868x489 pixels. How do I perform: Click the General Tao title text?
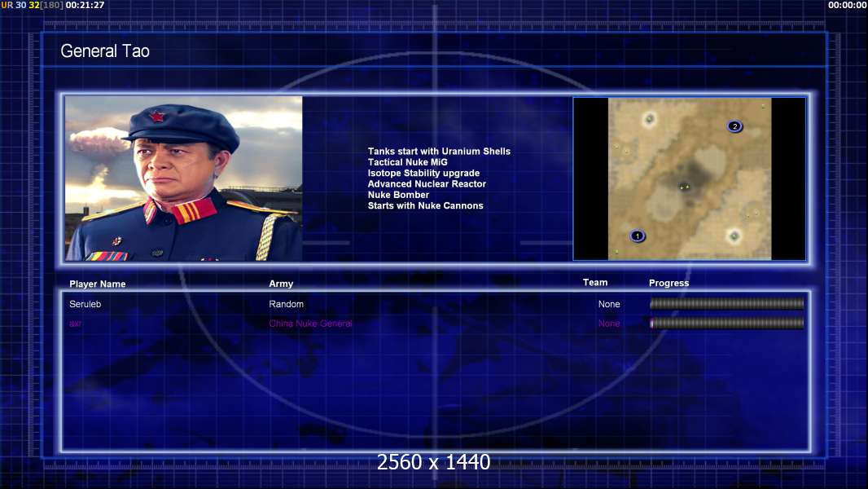click(x=105, y=51)
